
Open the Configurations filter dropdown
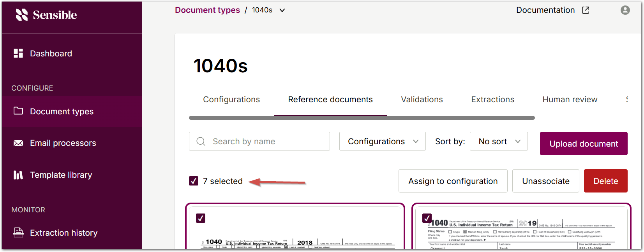382,141
